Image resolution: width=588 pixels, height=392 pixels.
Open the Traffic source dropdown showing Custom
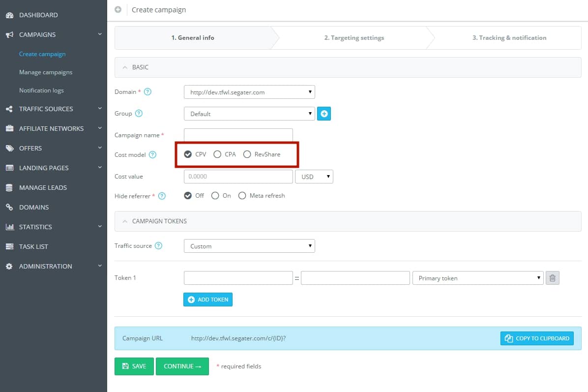(x=249, y=246)
